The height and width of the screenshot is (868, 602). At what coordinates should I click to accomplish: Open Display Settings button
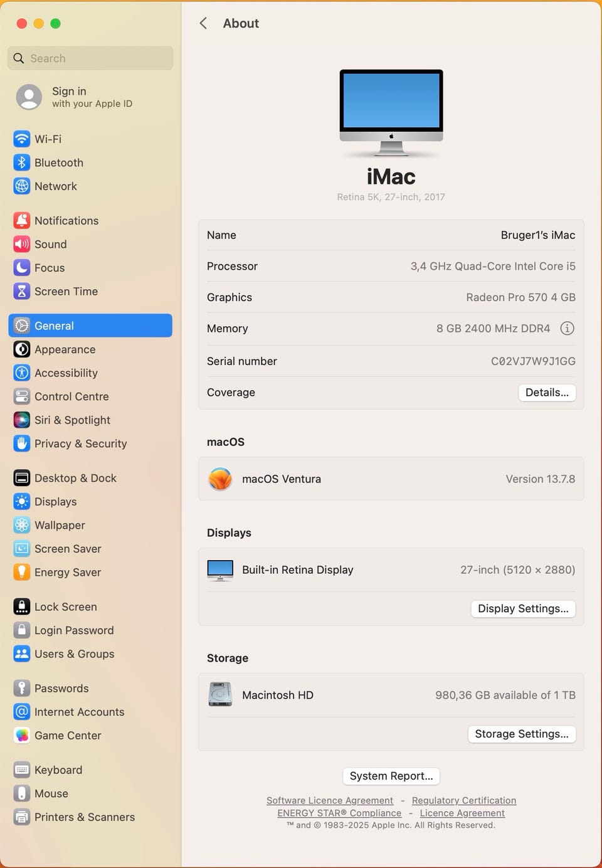(523, 608)
